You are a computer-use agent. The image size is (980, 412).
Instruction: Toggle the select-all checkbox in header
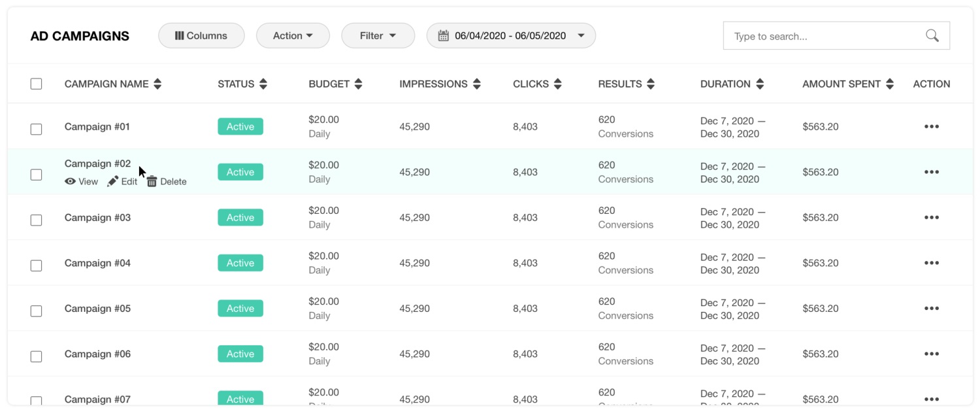coord(37,84)
